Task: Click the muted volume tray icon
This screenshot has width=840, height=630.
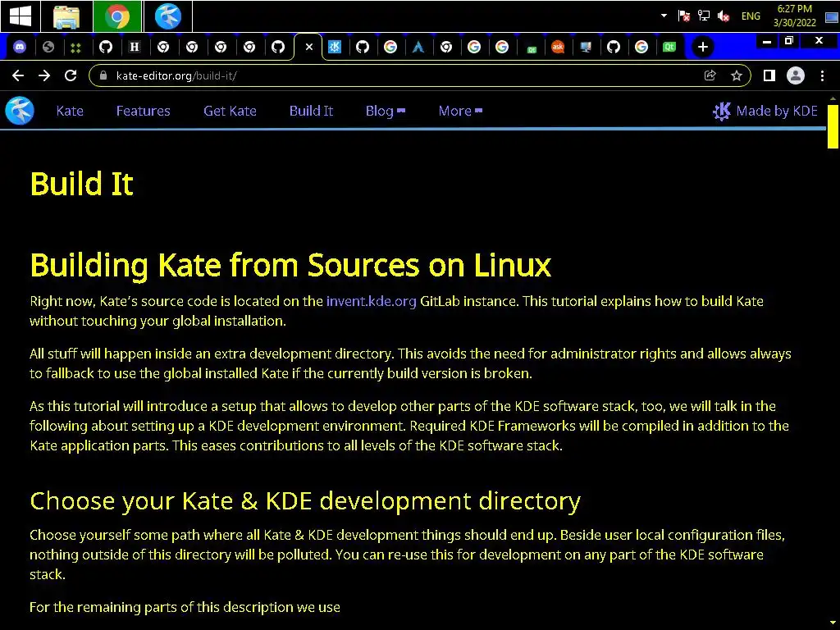Action: coord(724,16)
